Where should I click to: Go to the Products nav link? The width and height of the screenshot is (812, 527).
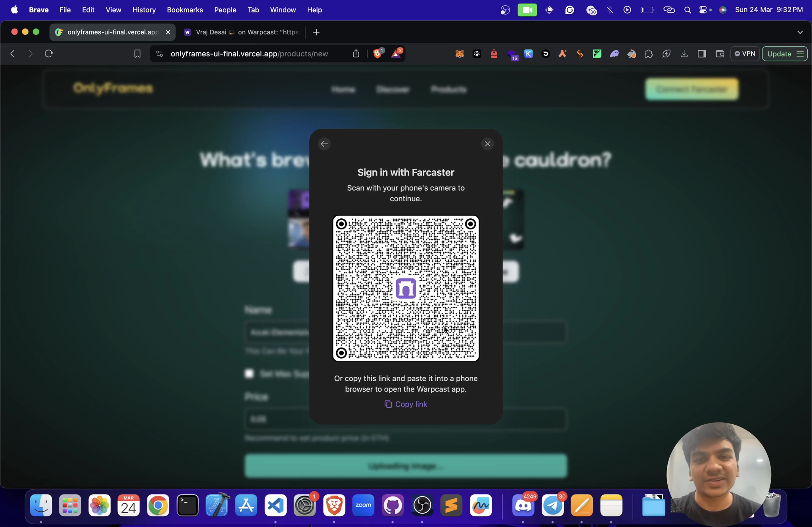pos(448,90)
